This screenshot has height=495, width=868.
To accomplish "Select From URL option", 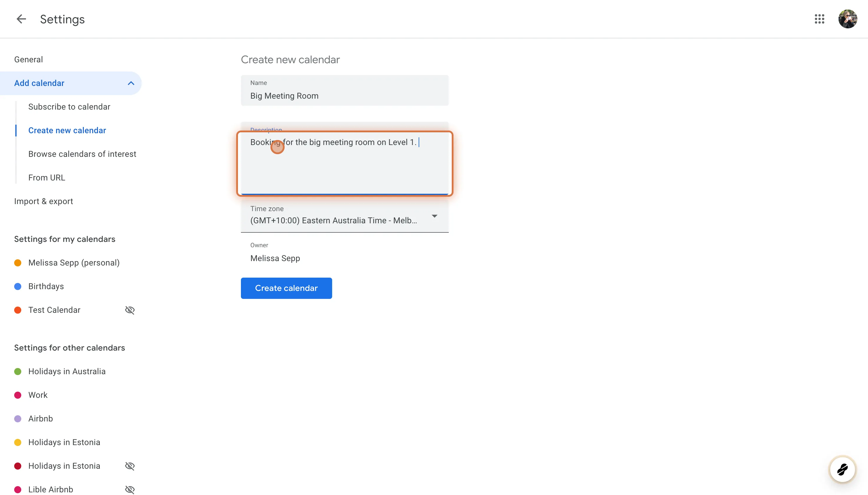I will (47, 178).
